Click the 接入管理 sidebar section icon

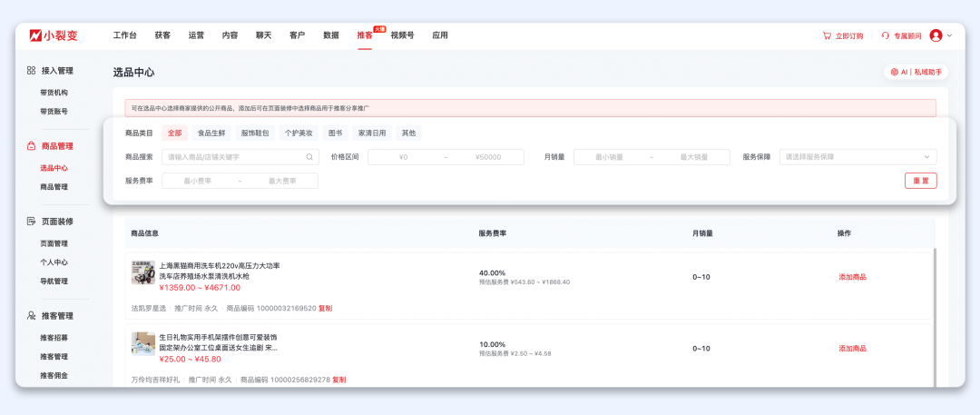pos(31,70)
